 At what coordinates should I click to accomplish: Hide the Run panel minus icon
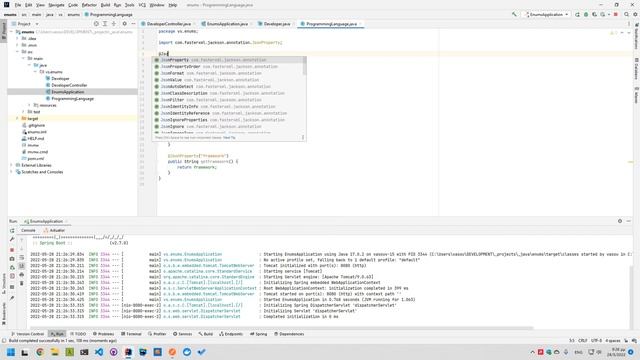[x=629, y=221]
